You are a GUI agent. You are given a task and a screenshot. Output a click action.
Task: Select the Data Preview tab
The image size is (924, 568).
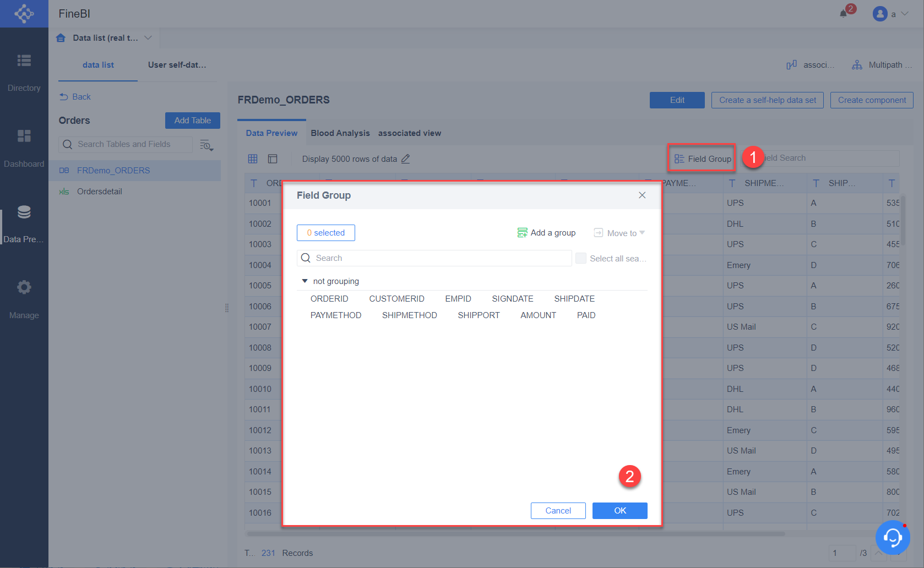pyautogui.click(x=271, y=133)
